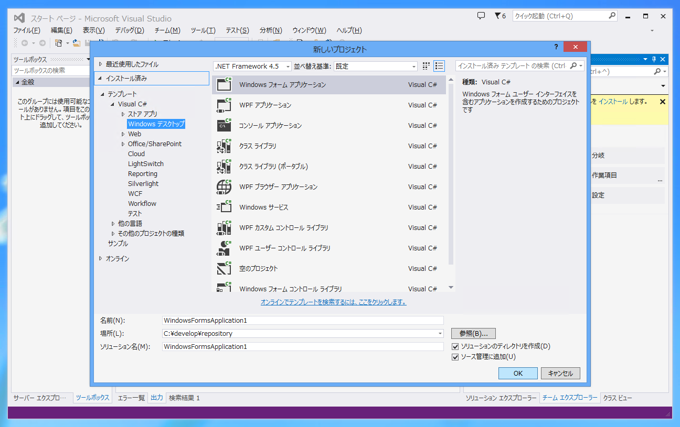Screen dimensions: 680x427
Task: Select the Windows フォーム アプリケーション template icon
Action: 224,85
